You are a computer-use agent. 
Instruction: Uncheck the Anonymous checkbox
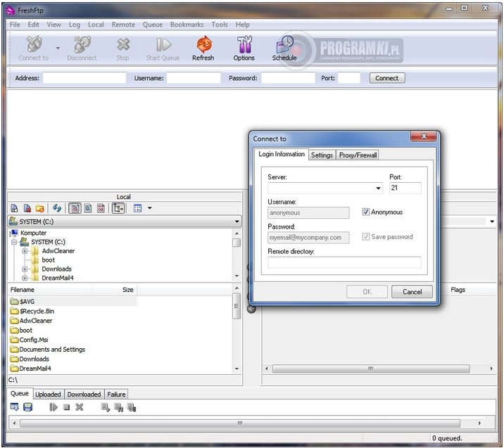pyautogui.click(x=365, y=212)
